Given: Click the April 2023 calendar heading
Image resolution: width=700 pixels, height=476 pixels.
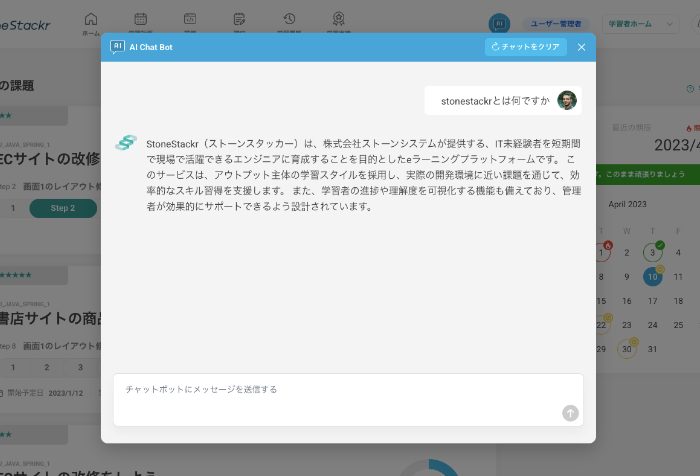Looking at the screenshot, I should click(627, 204).
